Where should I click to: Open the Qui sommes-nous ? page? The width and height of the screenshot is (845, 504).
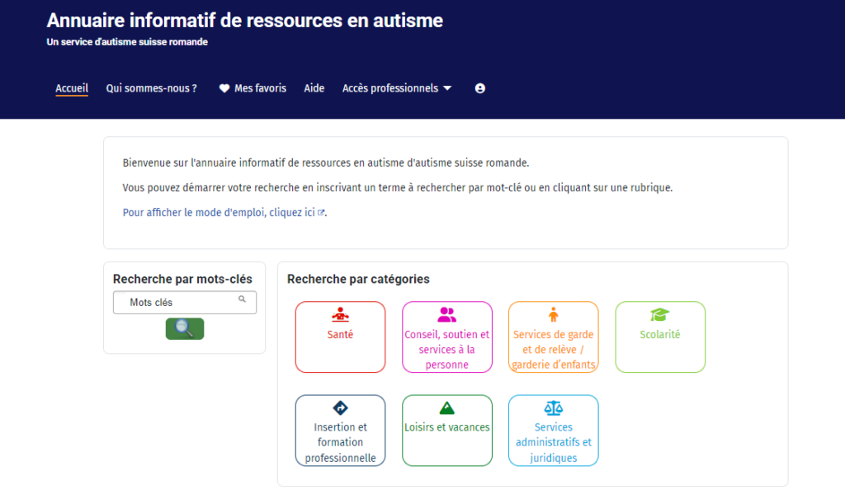pos(151,88)
